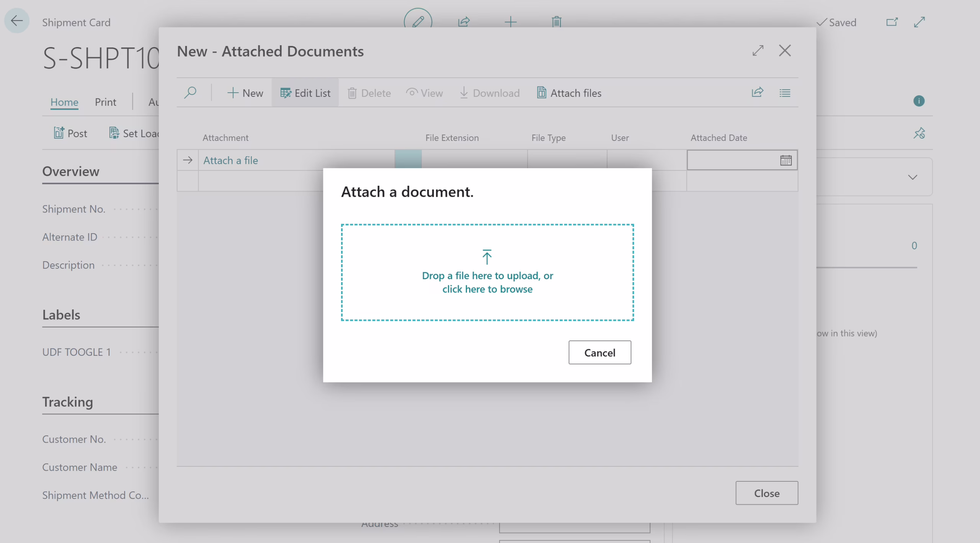The width and height of the screenshot is (980, 543).
Task: Delete the shipment with the trash icon
Action: (556, 21)
